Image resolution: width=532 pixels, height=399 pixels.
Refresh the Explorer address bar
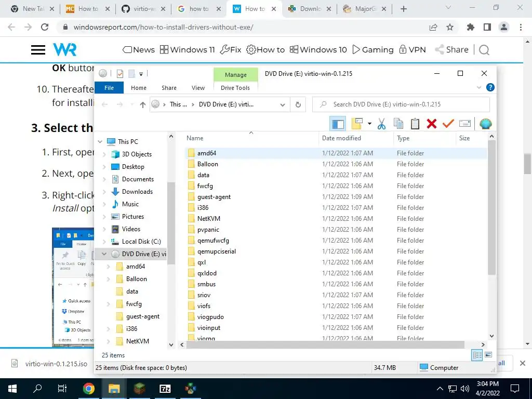298,104
